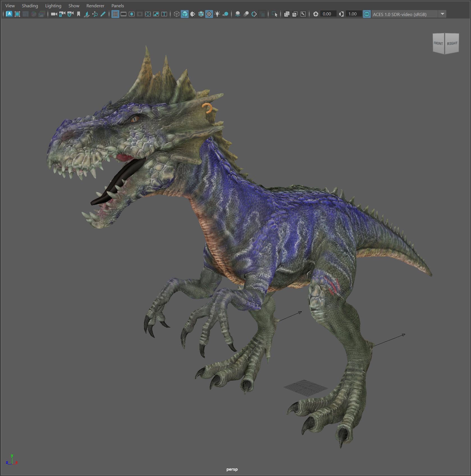Click the Gamma half-circle icon

click(x=341, y=14)
